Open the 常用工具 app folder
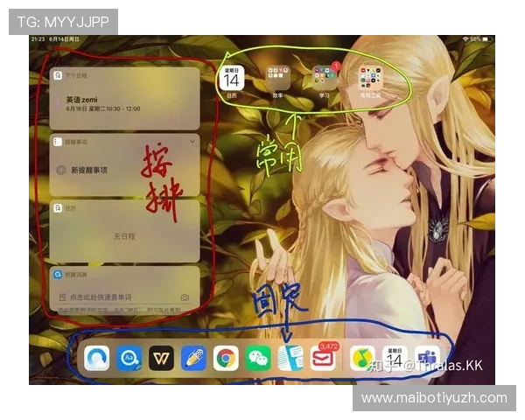This screenshot has width=525, height=420. 370,78
